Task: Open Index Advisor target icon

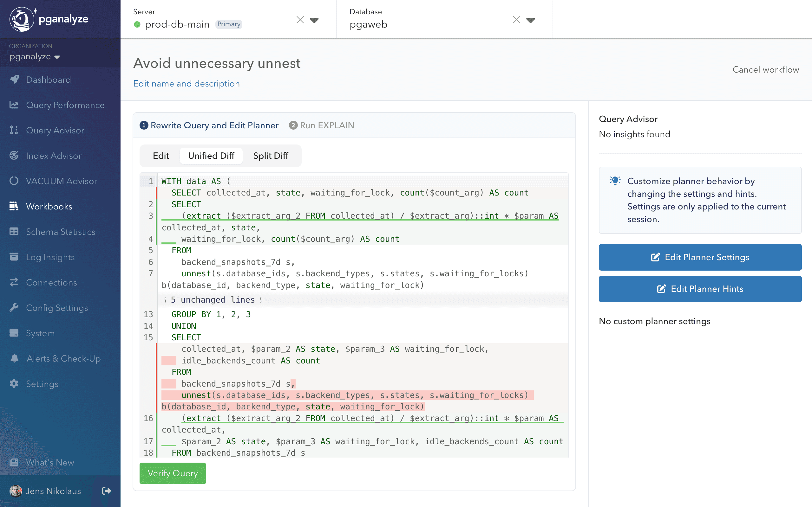Action: (x=14, y=156)
